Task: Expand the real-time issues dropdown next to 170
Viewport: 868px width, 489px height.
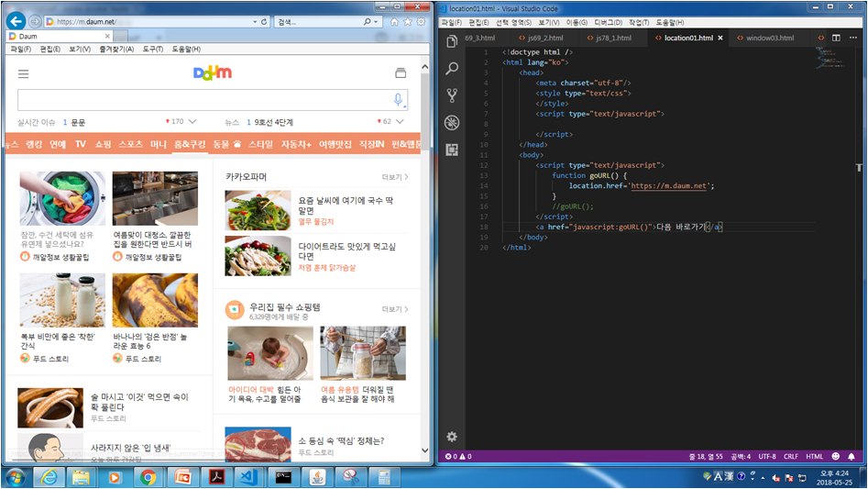Action: 192,121
